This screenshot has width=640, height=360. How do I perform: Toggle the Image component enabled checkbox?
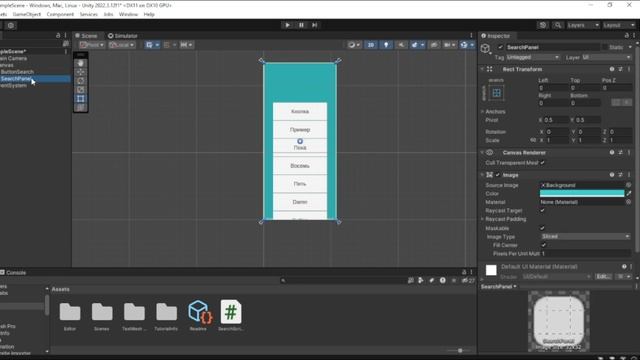[x=498, y=175]
